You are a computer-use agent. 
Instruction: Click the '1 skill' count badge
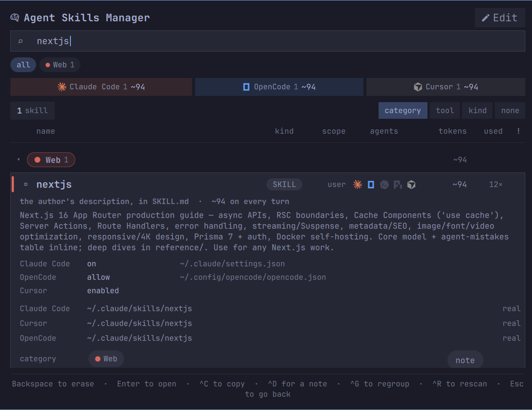(x=33, y=111)
